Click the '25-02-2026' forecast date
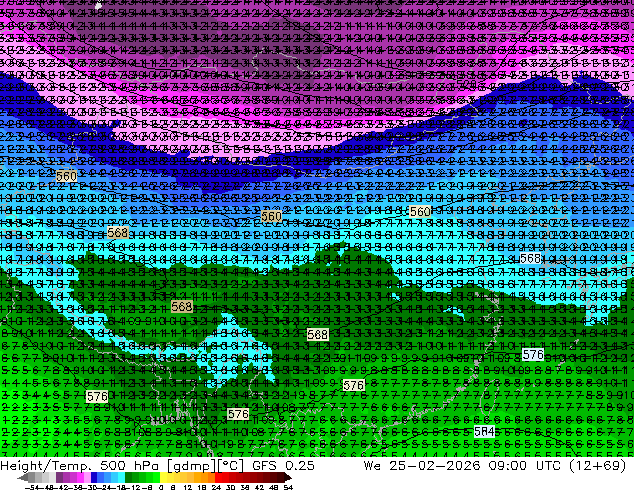The height and width of the screenshot is (490, 634). tap(435, 466)
